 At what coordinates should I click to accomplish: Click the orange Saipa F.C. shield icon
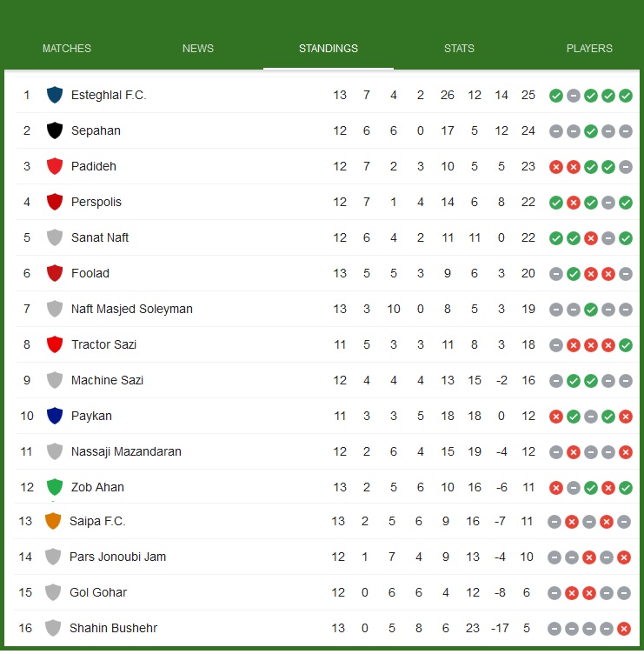(53, 521)
